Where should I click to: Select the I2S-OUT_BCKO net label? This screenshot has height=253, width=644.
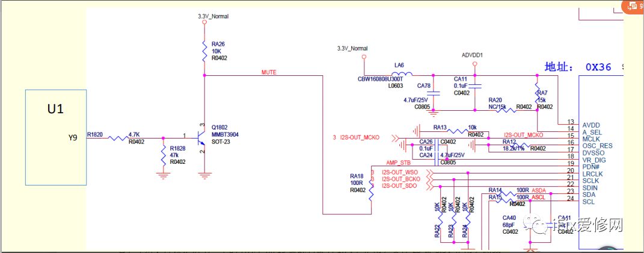click(401, 179)
